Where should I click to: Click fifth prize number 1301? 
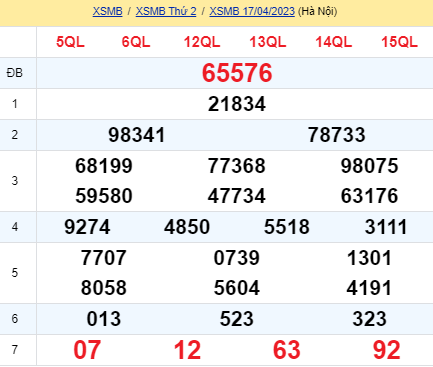369,258
